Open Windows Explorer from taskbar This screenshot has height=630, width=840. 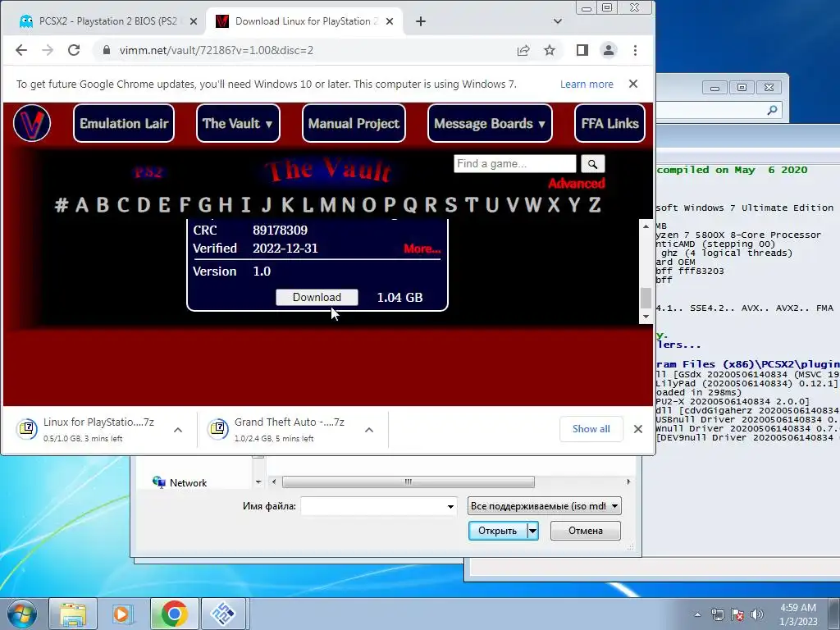pos(73,614)
